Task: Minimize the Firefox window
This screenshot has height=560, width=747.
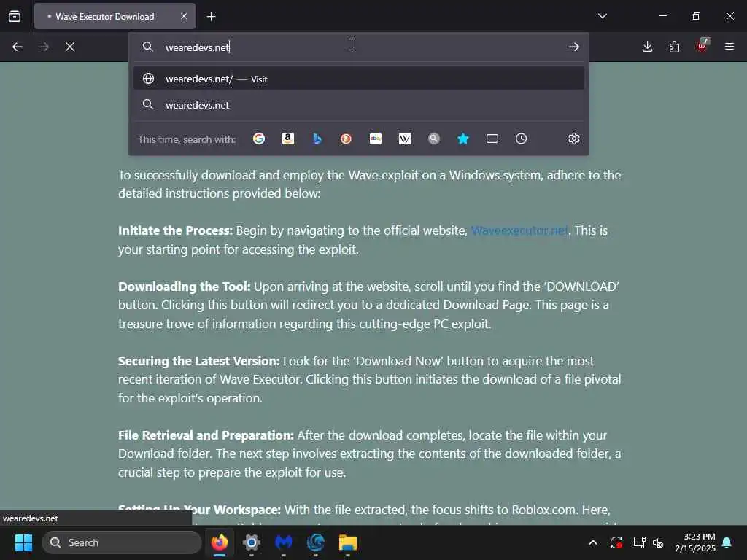Action: 662,16
